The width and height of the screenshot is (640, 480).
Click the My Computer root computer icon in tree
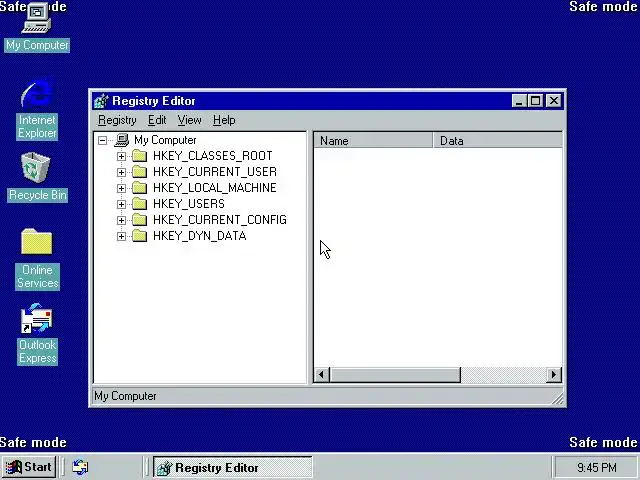tap(122, 140)
